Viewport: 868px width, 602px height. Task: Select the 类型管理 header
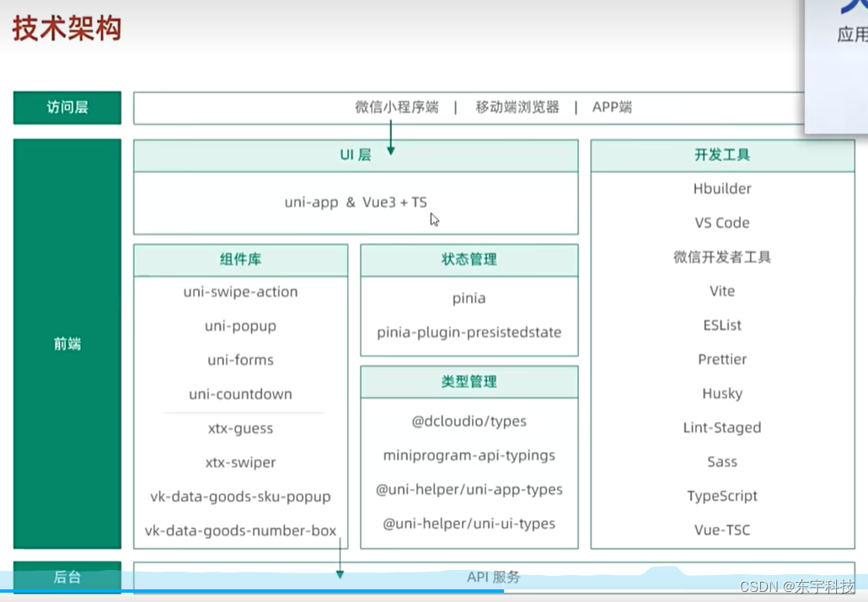coord(469,382)
